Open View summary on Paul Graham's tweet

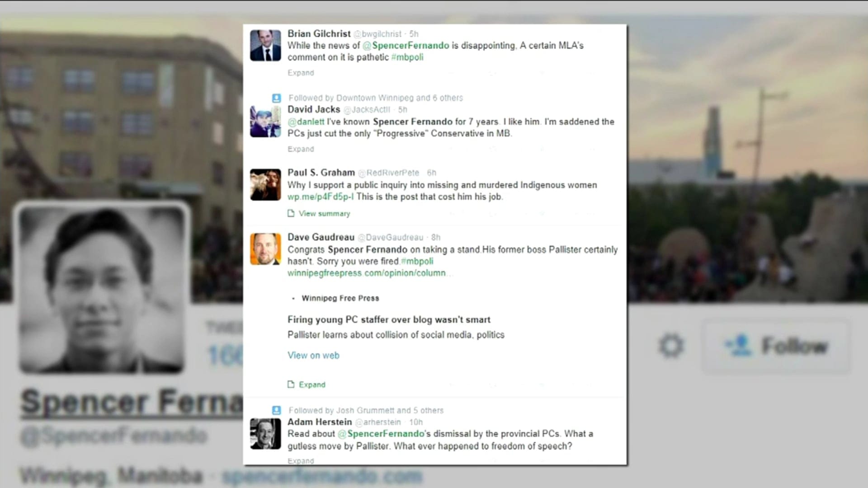click(324, 214)
